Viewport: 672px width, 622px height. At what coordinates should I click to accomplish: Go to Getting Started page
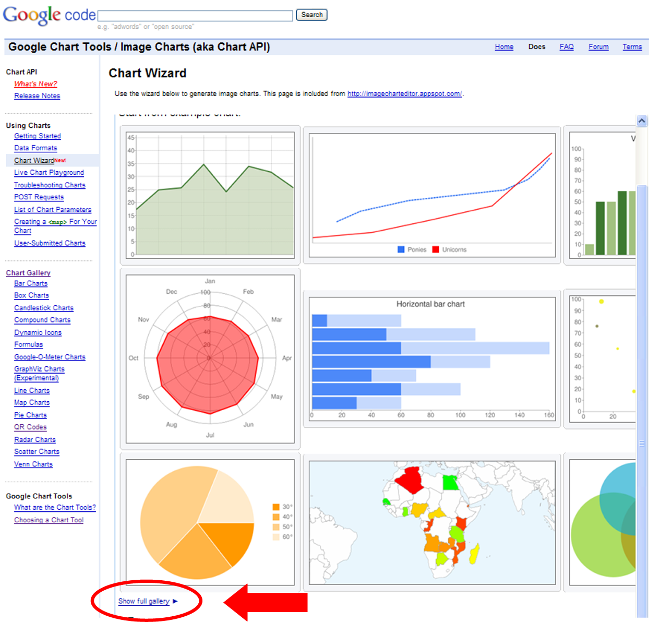point(38,136)
